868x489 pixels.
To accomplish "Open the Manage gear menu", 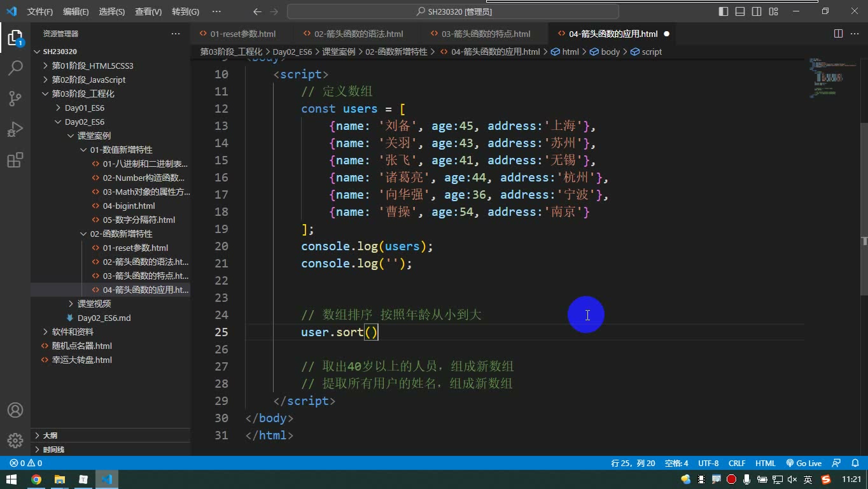I will [15, 440].
